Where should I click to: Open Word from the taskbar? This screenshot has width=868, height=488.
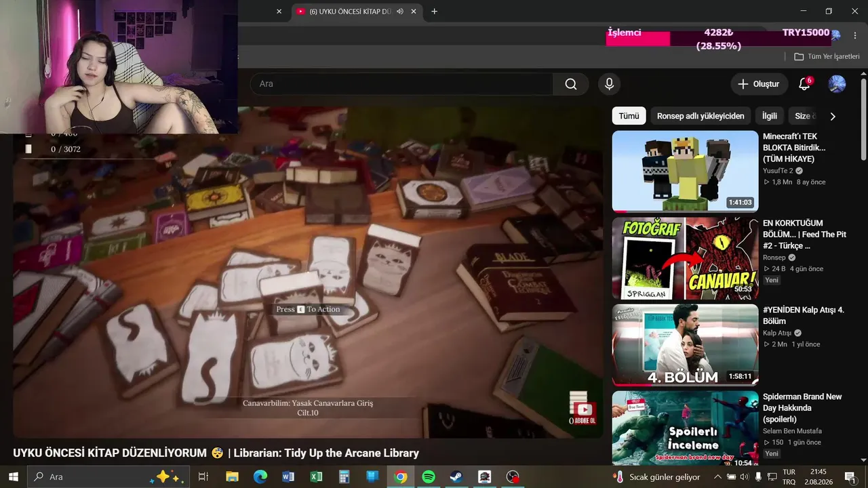pos(288,476)
